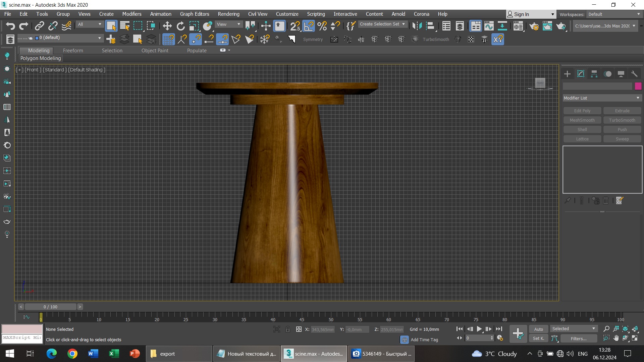Click the Filters... button

point(579,339)
